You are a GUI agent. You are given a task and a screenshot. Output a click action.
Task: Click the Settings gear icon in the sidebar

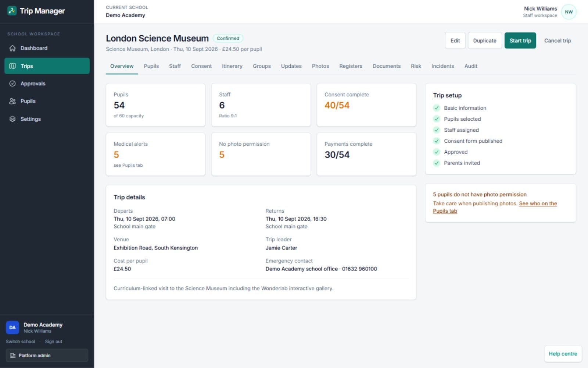[x=12, y=119]
